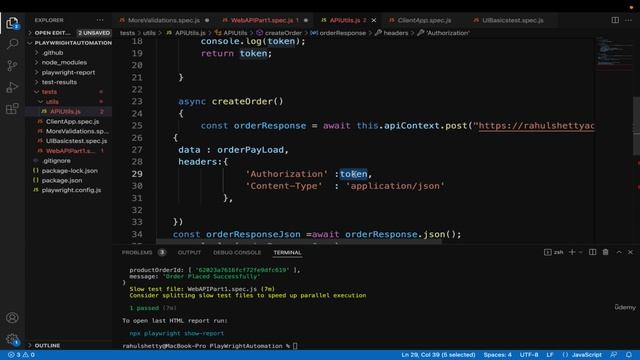The width and height of the screenshot is (640, 360).
Task: Kill the terminal with trash icon
Action: coord(605,252)
